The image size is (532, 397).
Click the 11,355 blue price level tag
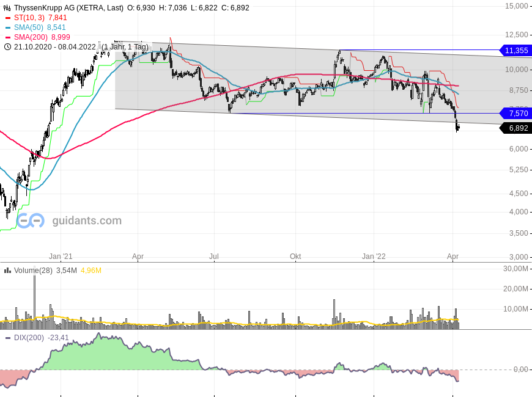[515, 51]
